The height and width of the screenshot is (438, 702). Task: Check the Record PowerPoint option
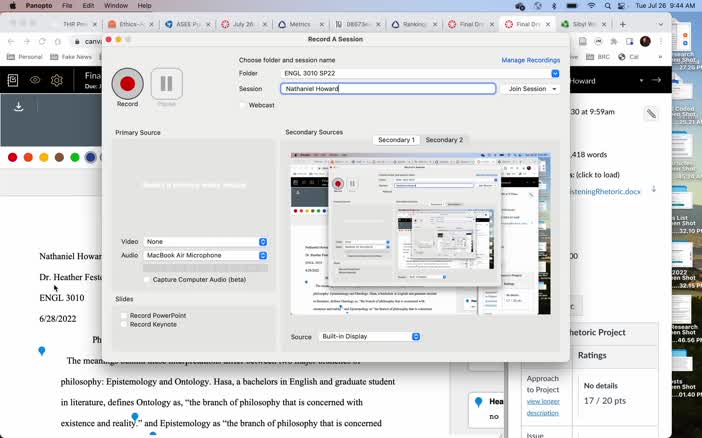124,316
